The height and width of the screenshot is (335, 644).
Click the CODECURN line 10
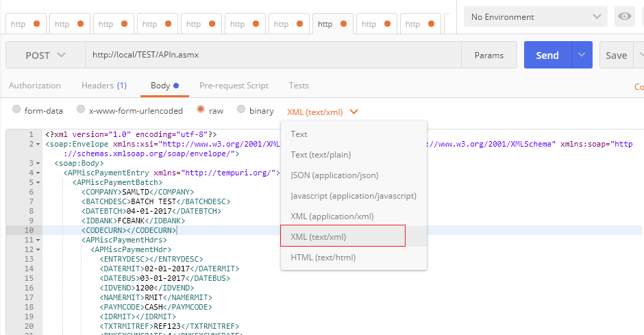(x=129, y=230)
